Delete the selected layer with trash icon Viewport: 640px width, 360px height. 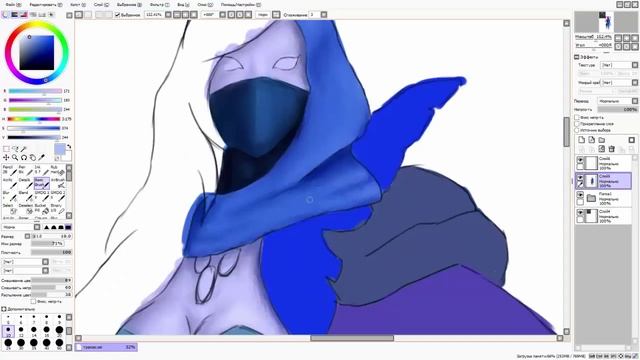pos(611,149)
